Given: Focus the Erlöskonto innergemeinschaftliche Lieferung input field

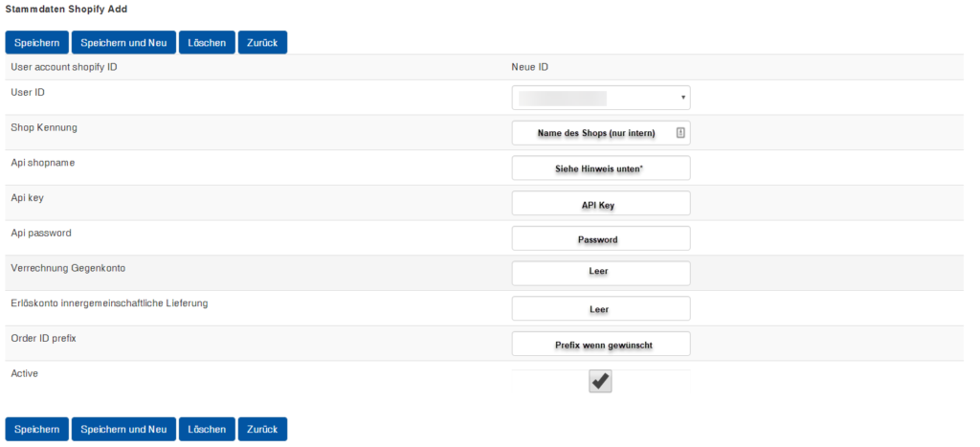Looking at the screenshot, I should click(x=601, y=308).
